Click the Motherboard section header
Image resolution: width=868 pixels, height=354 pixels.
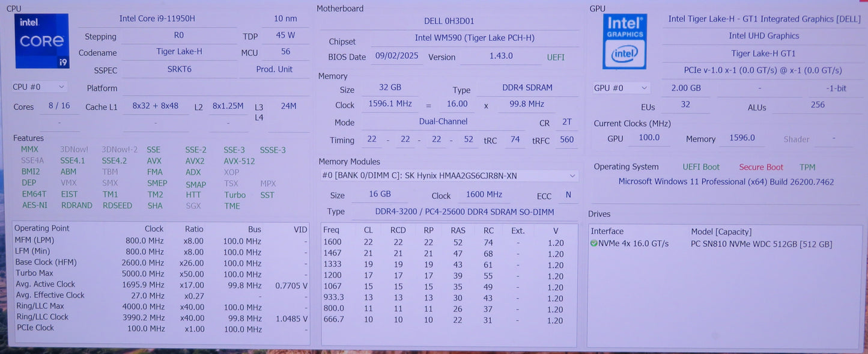coord(339,8)
